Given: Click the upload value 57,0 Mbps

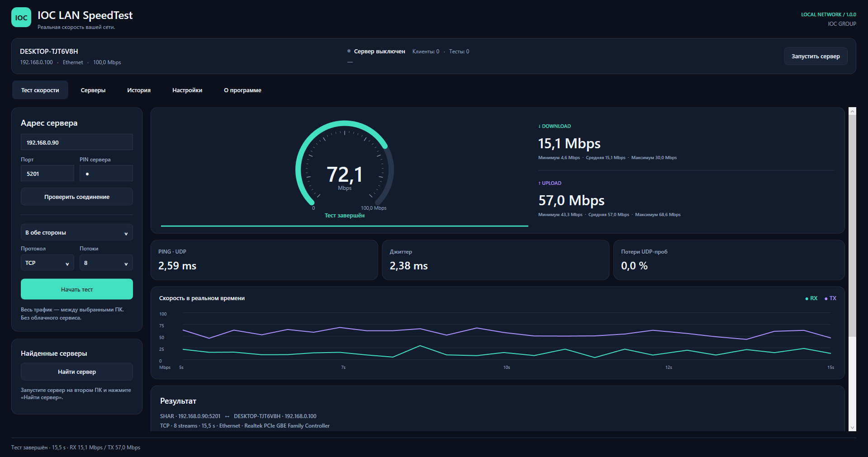Looking at the screenshot, I should click(x=571, y=201).
